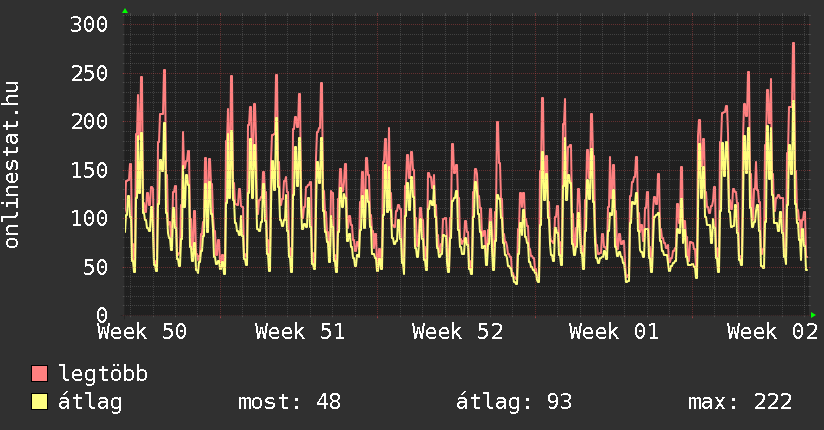
Task: Select the Week 52 axis label
Action: pyautogui.click(x=457, y=331)
